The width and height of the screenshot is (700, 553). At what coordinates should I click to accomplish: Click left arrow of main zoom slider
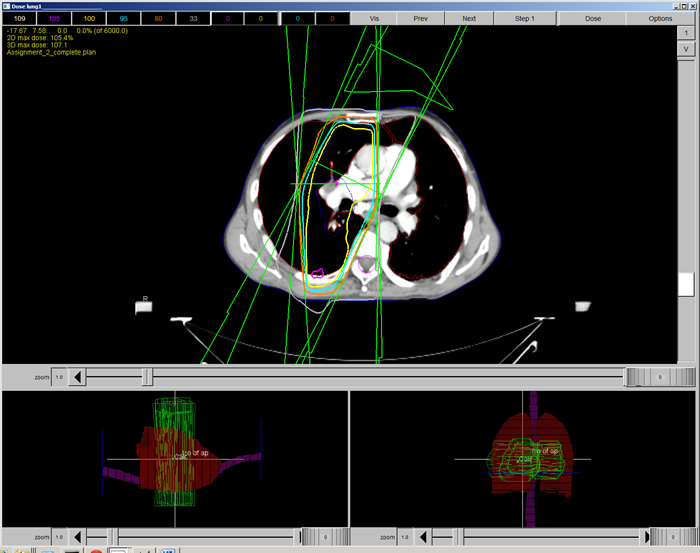coord(79,377)
